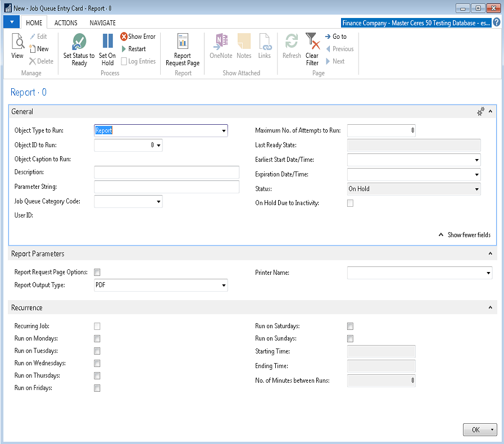Expand the Status dropdown showing On Hold

[476, 189]
